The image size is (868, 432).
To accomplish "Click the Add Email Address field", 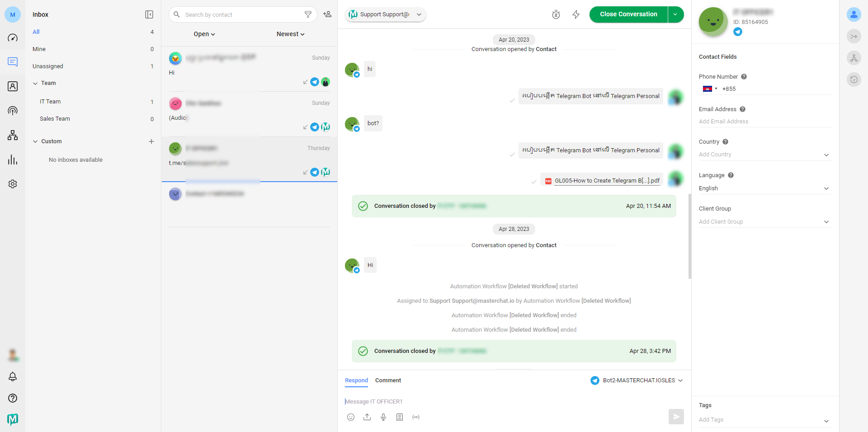I will pyautogui.click(x=764, y=122).
